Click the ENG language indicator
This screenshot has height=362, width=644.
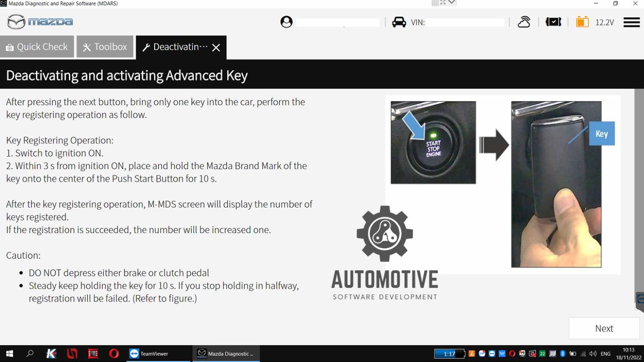tap(605, 354)
